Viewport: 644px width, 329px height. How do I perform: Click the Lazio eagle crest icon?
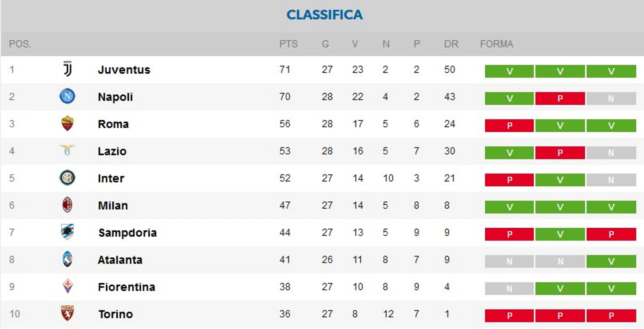click(x=67, y=150)
